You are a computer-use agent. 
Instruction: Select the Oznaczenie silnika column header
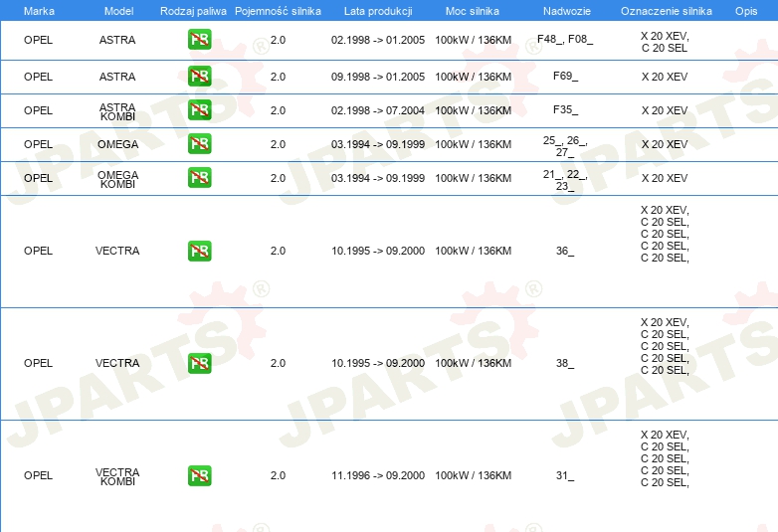click(x=666, y=11)
